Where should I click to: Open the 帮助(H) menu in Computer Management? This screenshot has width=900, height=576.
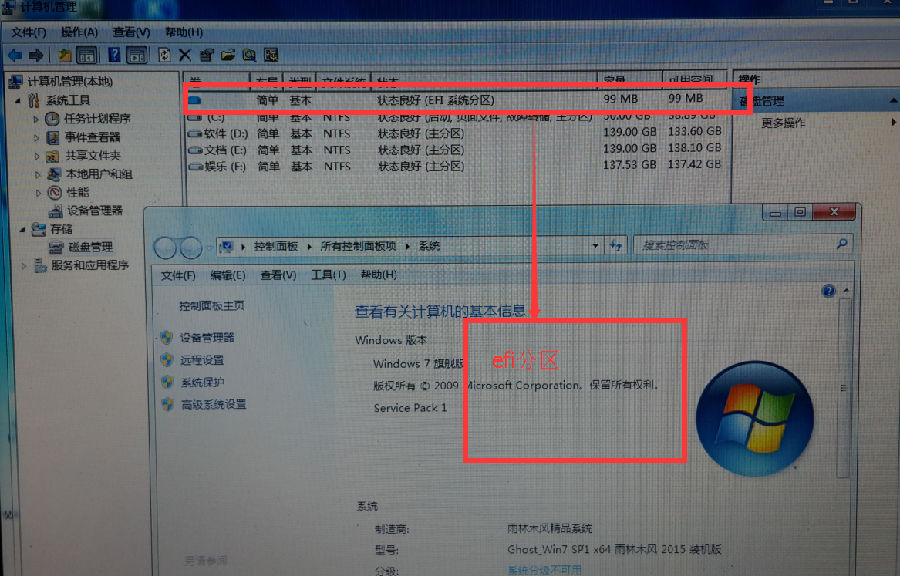pos(184,32)
